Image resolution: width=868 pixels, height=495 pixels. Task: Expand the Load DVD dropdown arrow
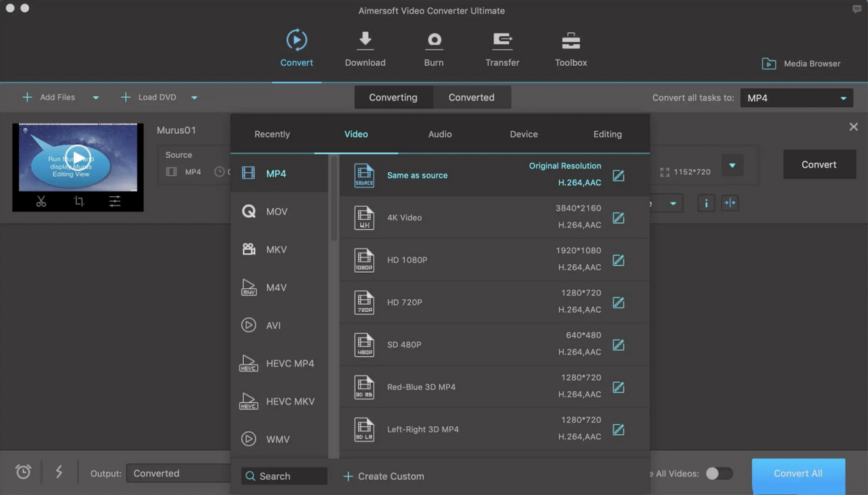point(194,98)
